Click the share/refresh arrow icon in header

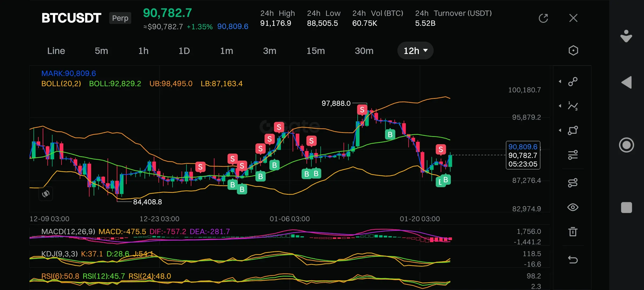pos(543,18)
